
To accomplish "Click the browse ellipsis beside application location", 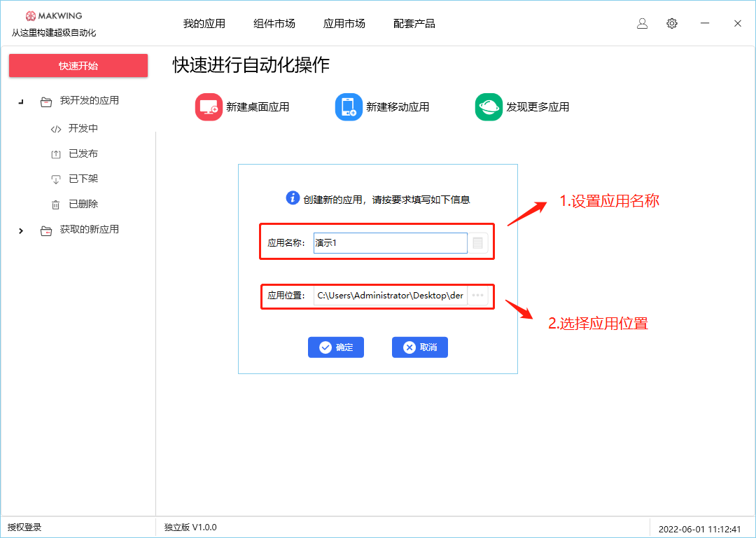I will [478, 296].
